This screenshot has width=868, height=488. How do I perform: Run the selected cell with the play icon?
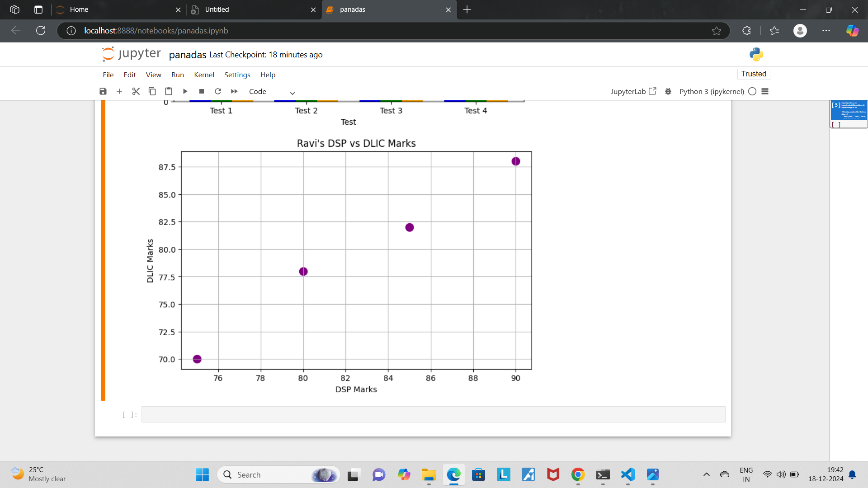(x=185, y=91)
